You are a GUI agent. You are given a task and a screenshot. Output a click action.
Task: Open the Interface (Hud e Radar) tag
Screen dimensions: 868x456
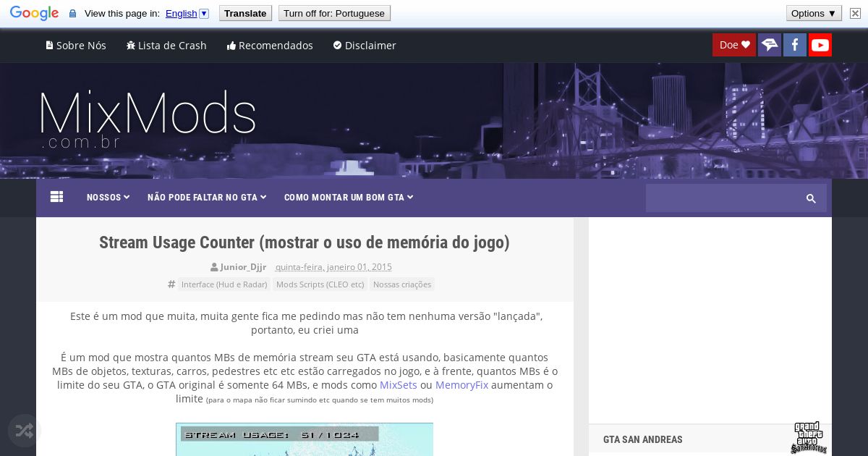(x=224, y=284)
